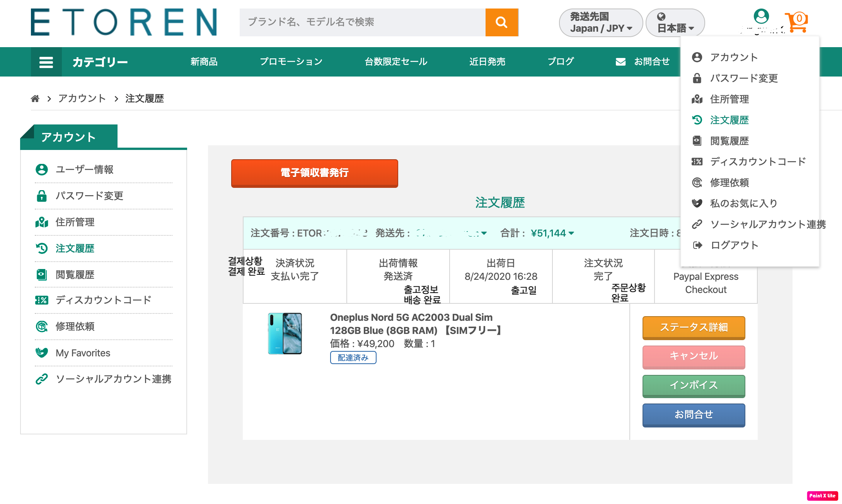Screen dimensions: 842x504
Task: Click the logout icon in dropdown menu
Action: click(697, 245)
